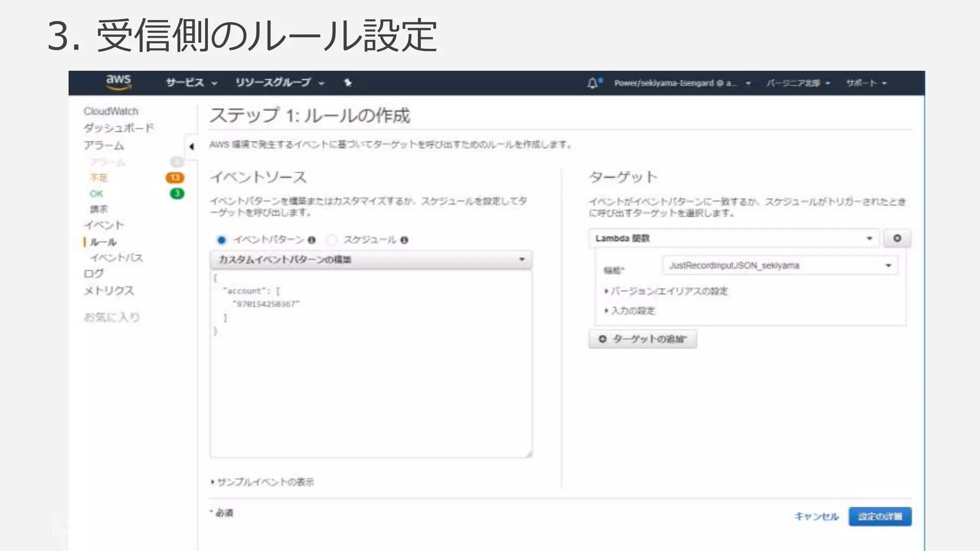
Task: Collapse the sidebar with the arrow icon
Action: click(191, 146)
